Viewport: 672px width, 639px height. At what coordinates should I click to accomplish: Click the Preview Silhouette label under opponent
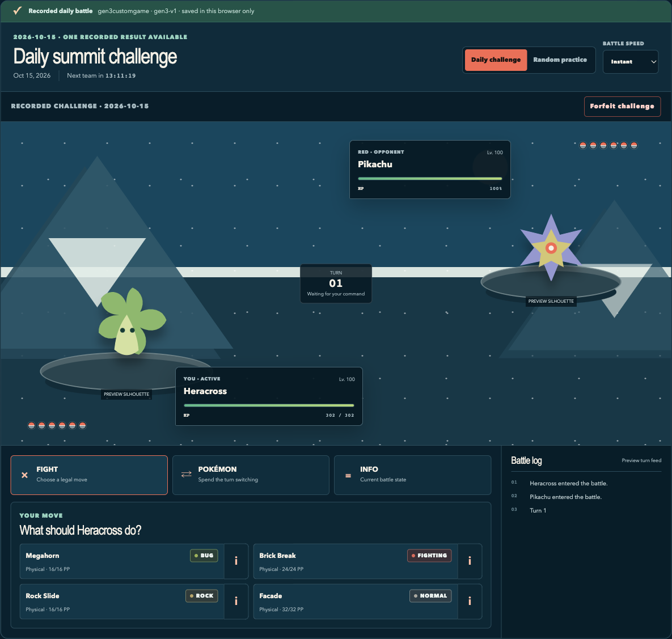(x=551, y=301)
